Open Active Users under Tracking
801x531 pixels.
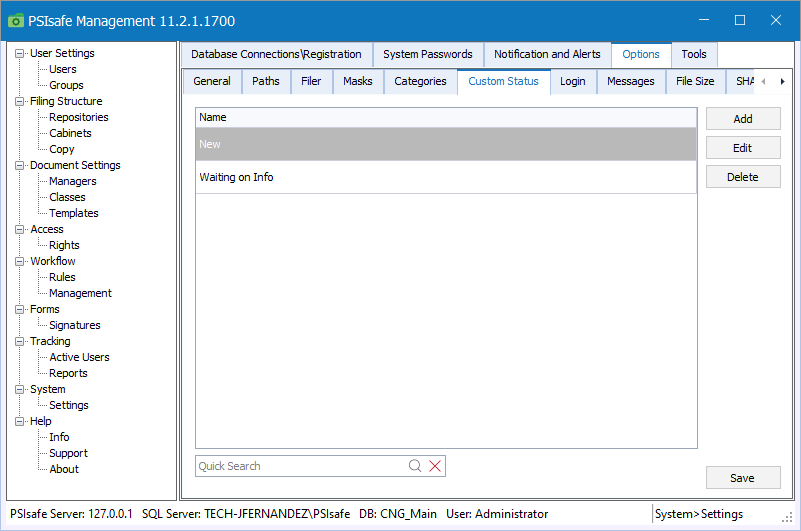tap(80, 357)
